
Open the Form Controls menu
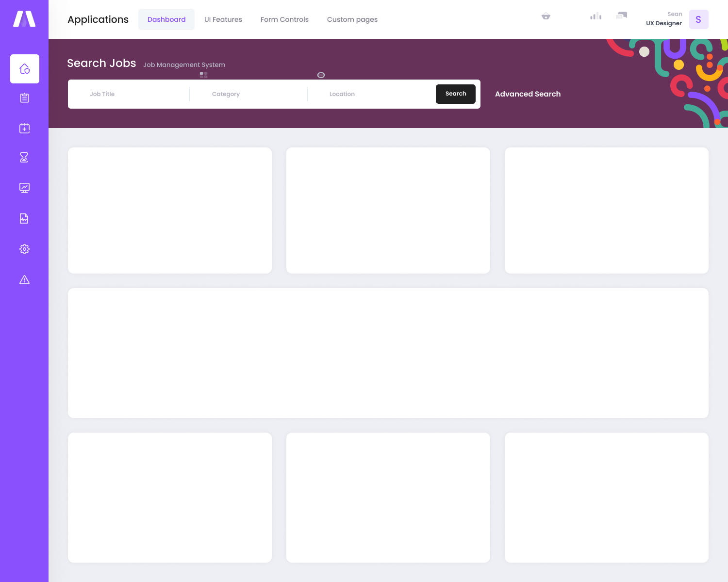click(284, 19)
